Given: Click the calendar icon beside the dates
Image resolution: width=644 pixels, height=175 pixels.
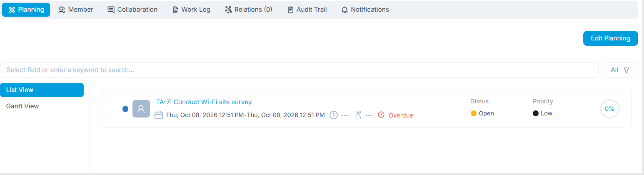Looking at the screenshot, I should point(159,115).
